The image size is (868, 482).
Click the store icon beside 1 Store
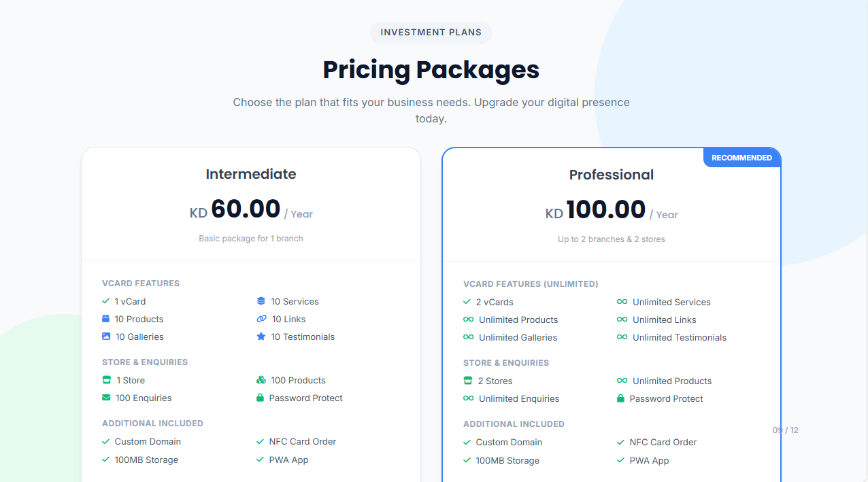click(x=106, y=380)
